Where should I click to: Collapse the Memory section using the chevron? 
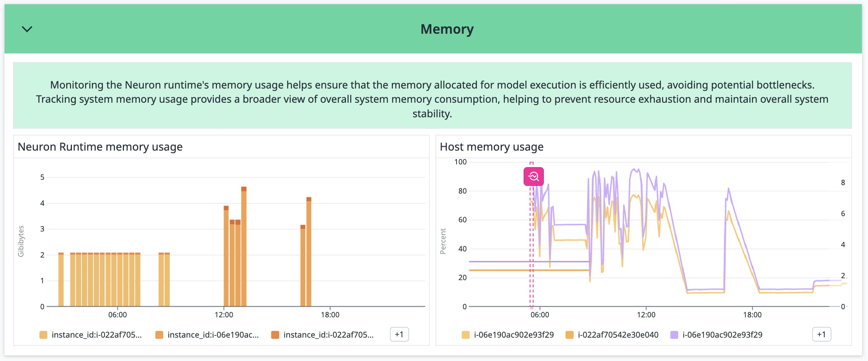(x=27, y=29)
